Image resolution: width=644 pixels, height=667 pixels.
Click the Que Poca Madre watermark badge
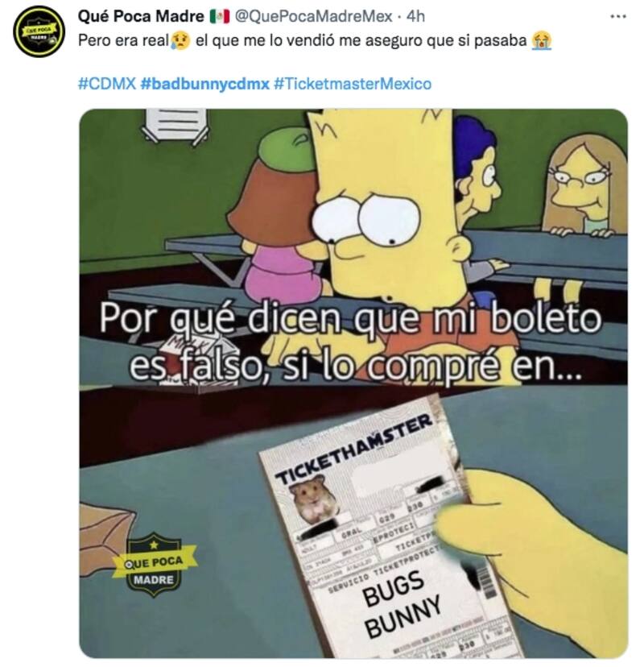pos(154,565)
